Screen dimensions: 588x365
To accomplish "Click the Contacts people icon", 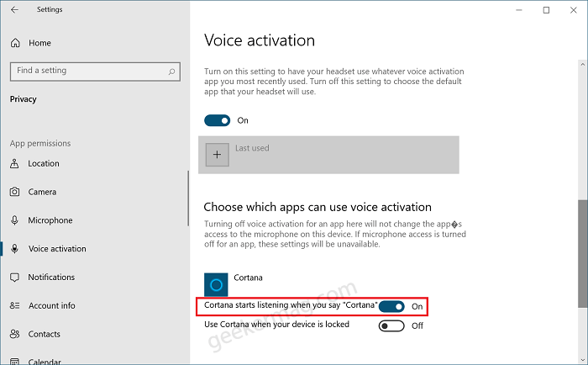I will point(14,334).
